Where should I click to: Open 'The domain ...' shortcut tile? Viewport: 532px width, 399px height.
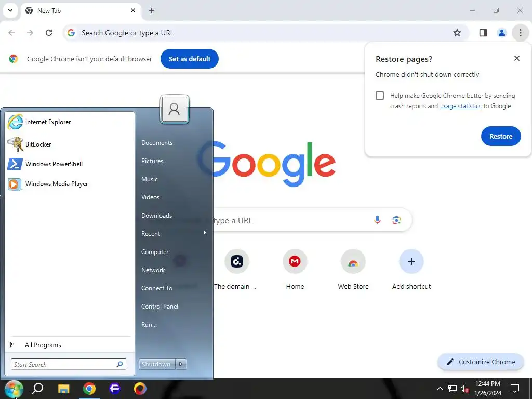(236, 270)
